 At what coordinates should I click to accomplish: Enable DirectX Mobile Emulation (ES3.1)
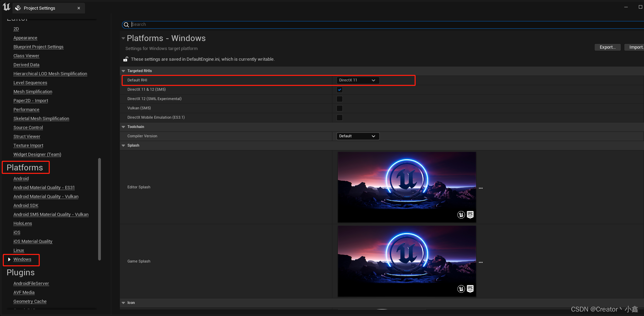(x=339, y=117)
